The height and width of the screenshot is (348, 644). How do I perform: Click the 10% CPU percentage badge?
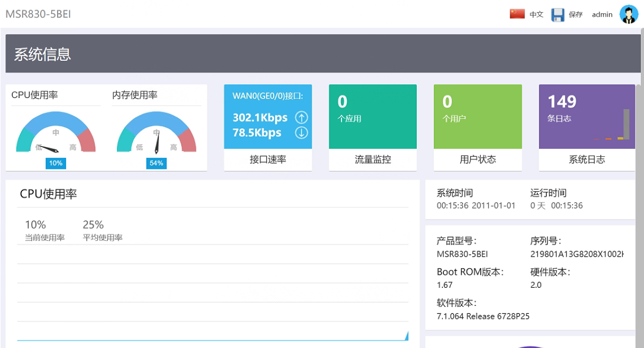click(x=55, y=163)
